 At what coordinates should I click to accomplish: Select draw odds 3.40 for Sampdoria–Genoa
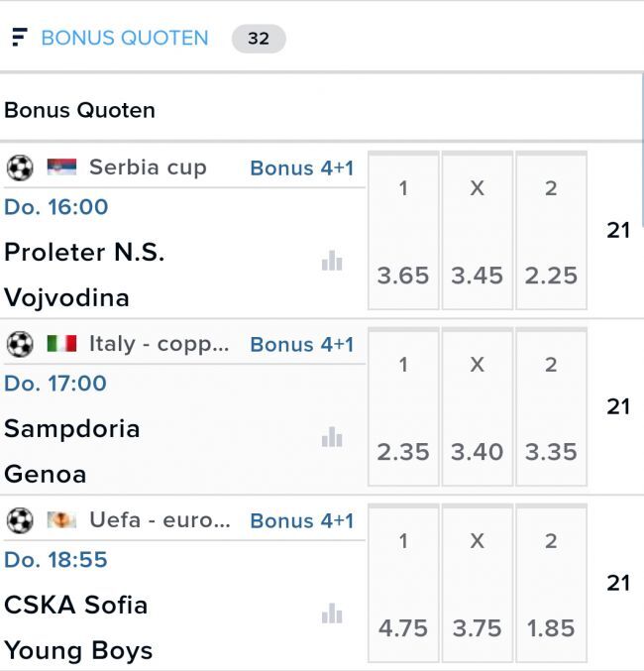[477, 451]
